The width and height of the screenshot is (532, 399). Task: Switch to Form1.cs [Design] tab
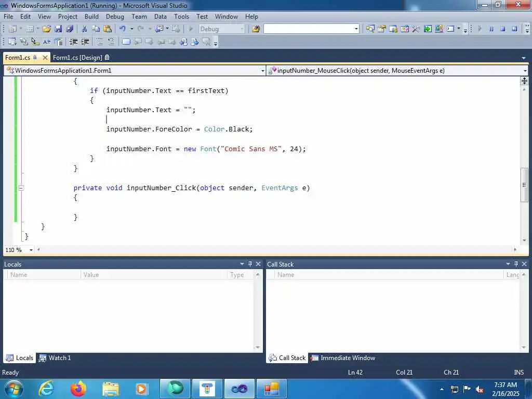pos(81,57)
